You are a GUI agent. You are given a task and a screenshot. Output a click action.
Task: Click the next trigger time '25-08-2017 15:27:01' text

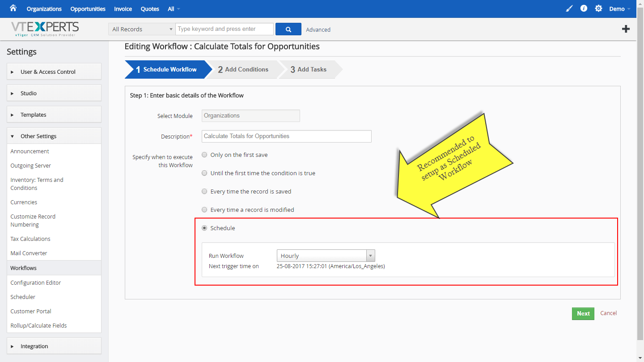[301, 266]
